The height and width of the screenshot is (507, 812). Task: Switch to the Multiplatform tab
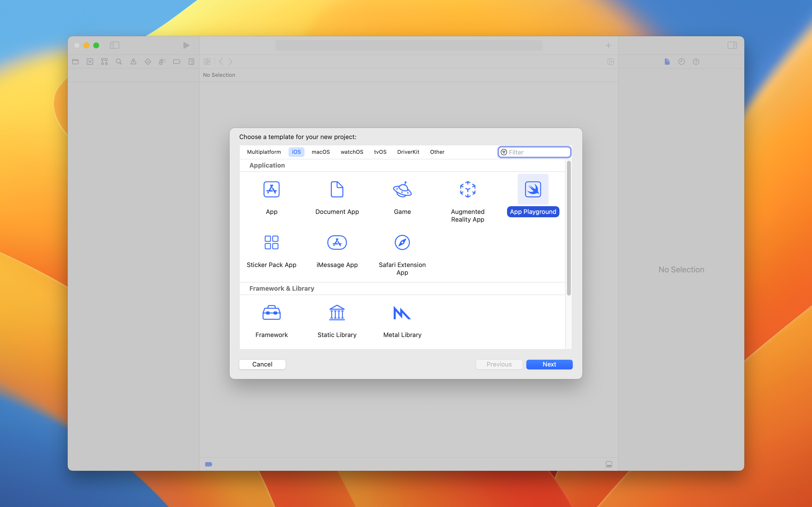(264, 152)
